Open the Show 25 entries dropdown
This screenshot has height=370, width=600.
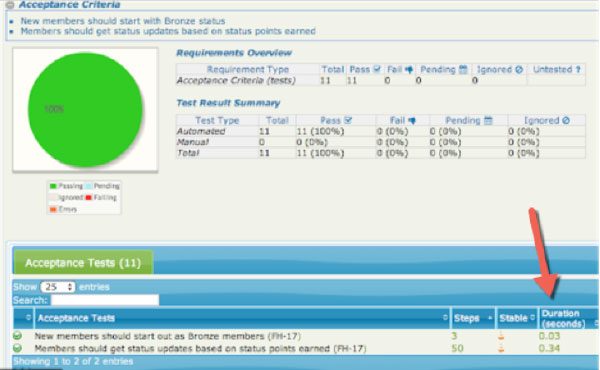(58, 287)
